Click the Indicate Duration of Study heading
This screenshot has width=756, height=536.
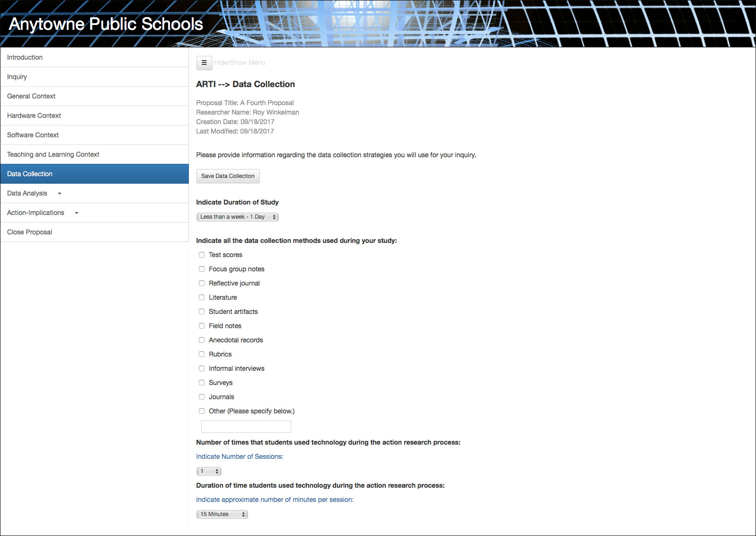pos(237,202)
